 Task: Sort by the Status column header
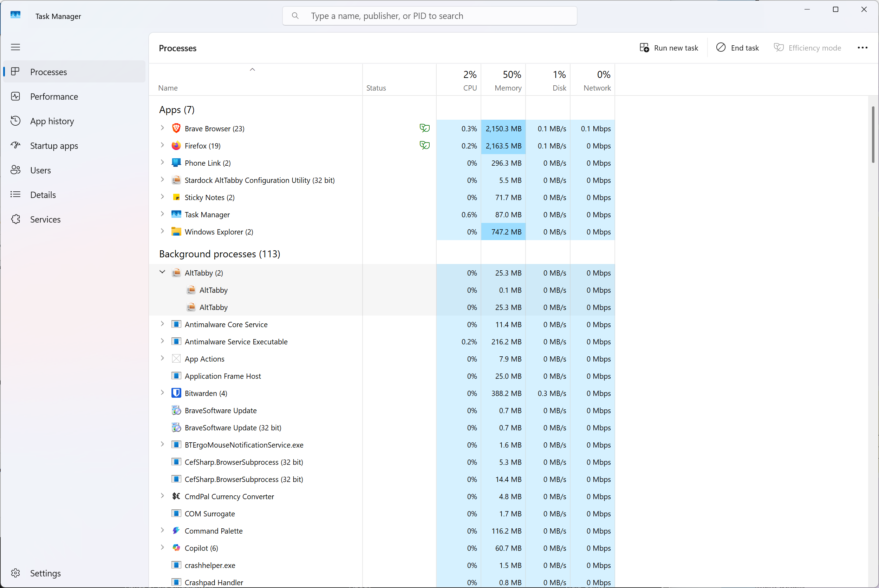pos(399,79)
